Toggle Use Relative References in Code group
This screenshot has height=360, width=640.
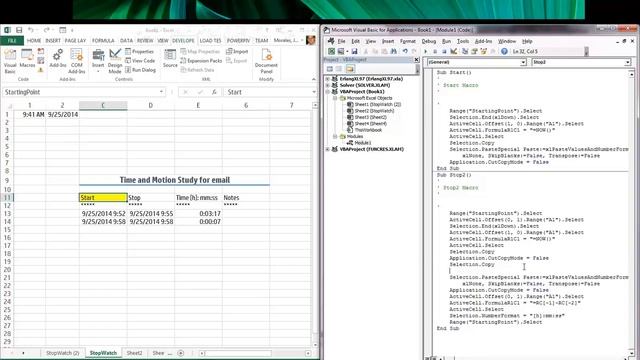click(41, 61)
